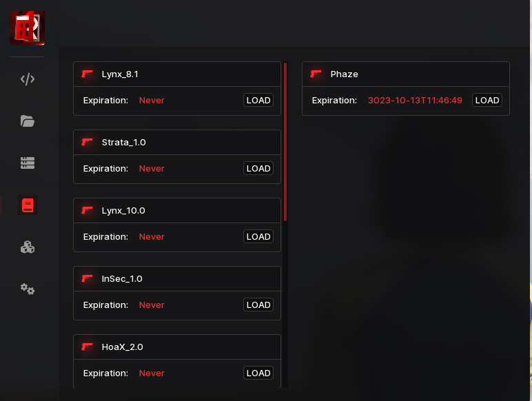Open the settings gears sidebar icon
The image size is (532, 401).
(28, 289)
